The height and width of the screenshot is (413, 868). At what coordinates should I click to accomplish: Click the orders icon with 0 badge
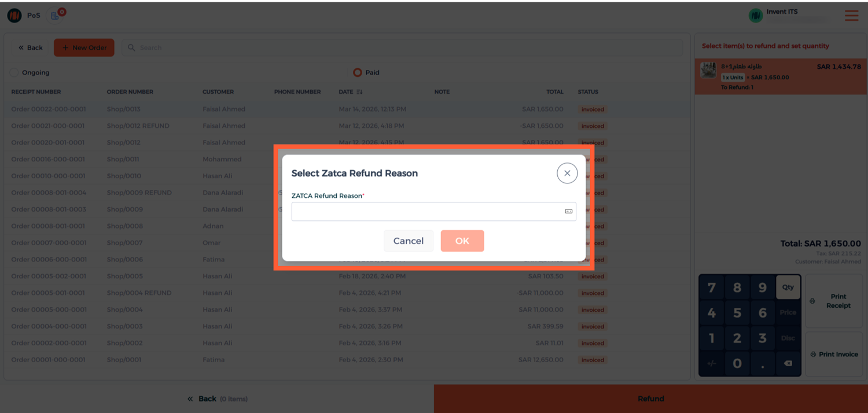(56, 16)
